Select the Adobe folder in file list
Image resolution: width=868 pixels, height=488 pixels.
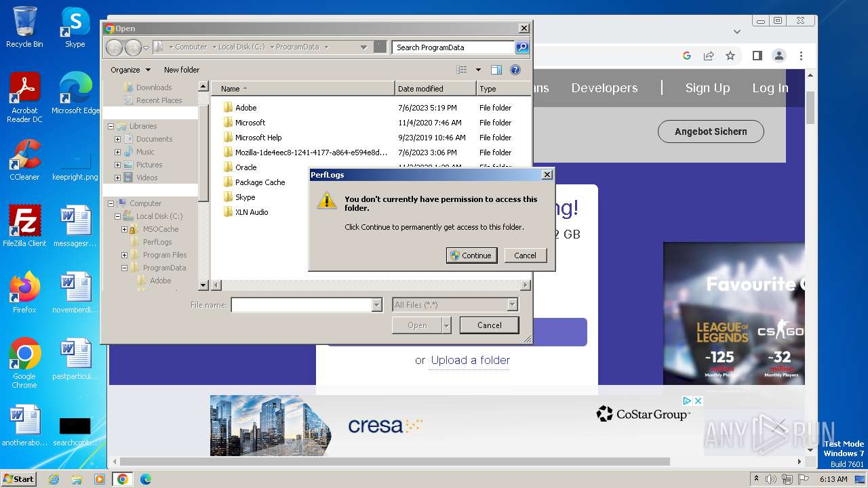point(245,108)
